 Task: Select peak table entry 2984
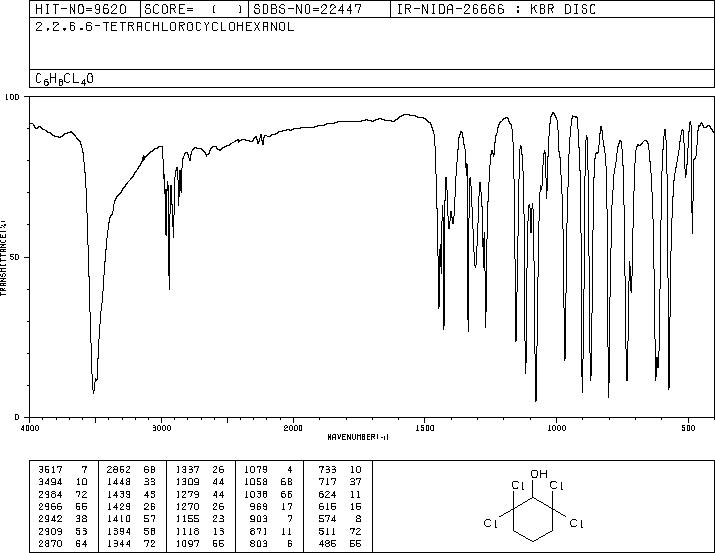click(x=50, y=494)
